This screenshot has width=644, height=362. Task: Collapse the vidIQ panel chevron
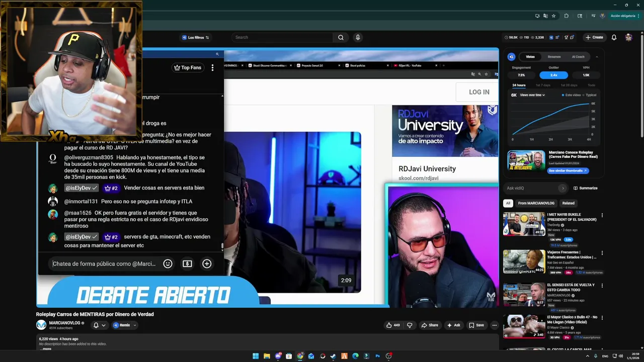(597, 57)
